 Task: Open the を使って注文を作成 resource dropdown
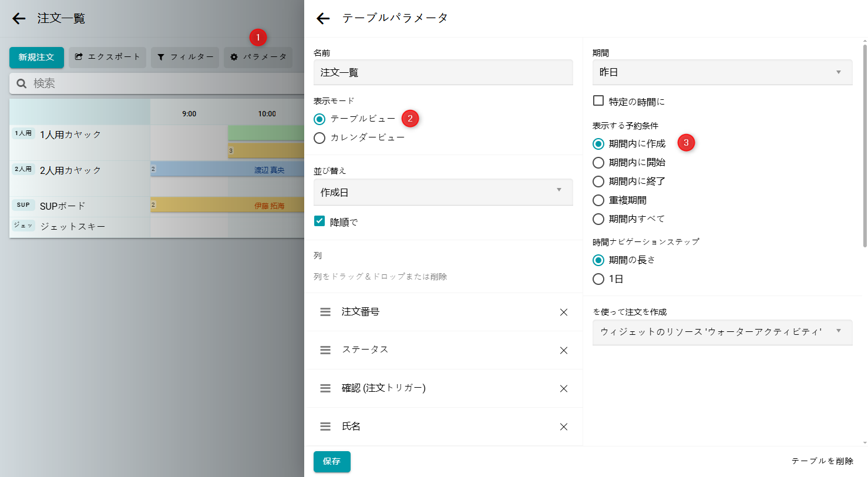point(722,332)
